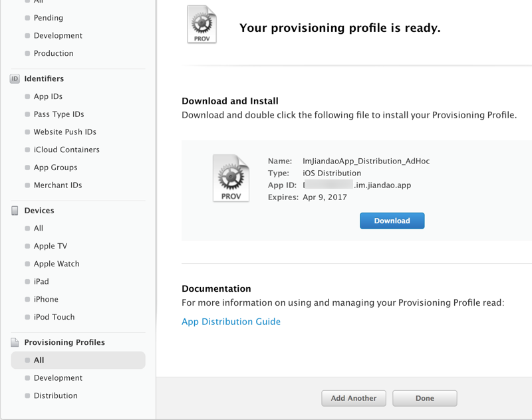Go to Website Push IDs
532x420 pixels.
65,132
